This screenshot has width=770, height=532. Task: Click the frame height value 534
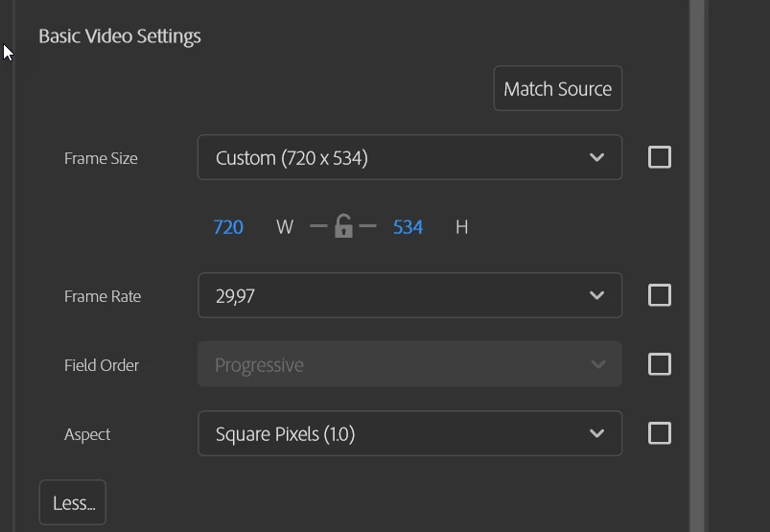coord(408,227)
